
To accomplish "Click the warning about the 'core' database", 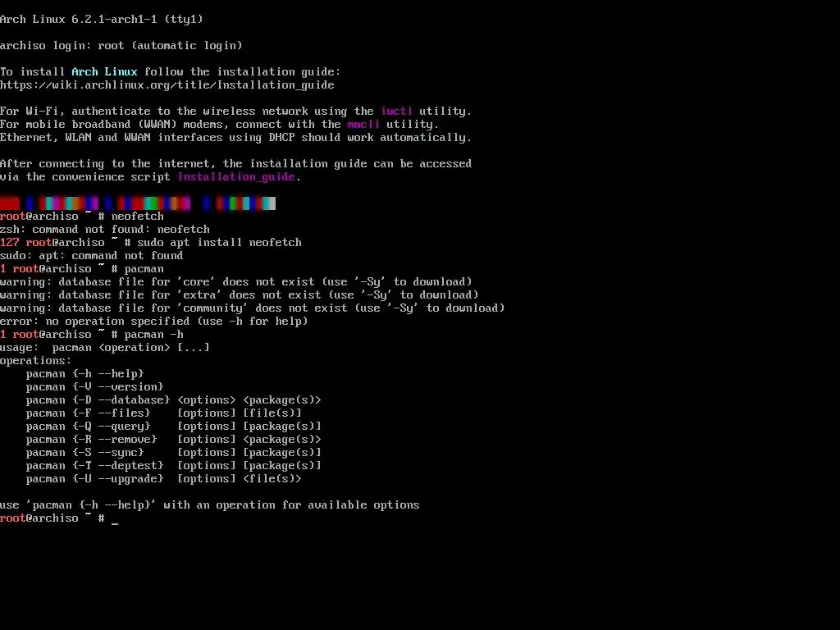I will [x=235, y=282].
